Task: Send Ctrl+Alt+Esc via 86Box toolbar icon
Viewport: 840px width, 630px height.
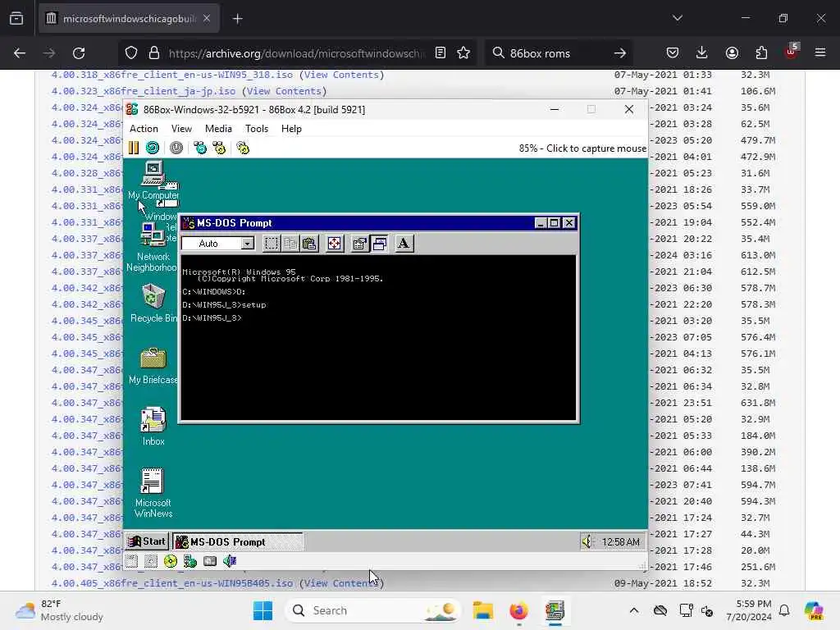Action: click(219, 148)
